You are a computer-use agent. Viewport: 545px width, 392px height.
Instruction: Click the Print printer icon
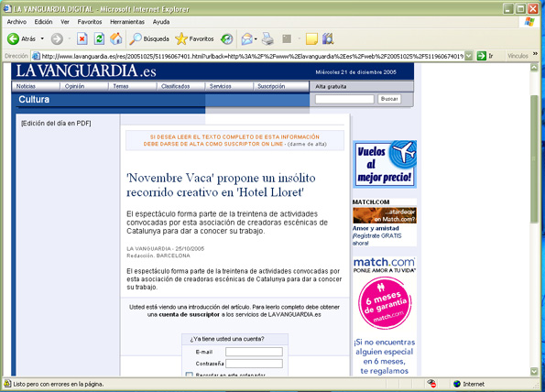[267, 38]
